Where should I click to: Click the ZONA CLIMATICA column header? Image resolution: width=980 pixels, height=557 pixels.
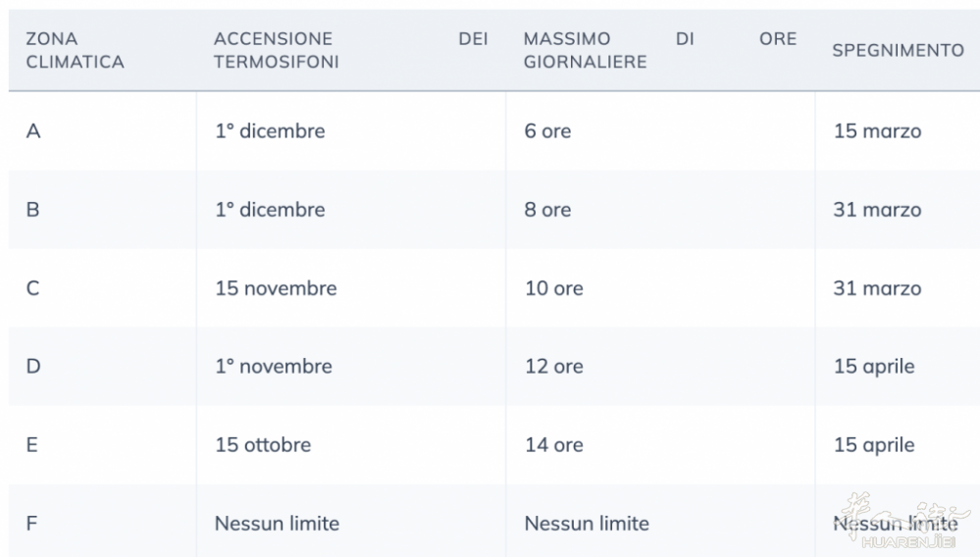(x=75, y=50)
